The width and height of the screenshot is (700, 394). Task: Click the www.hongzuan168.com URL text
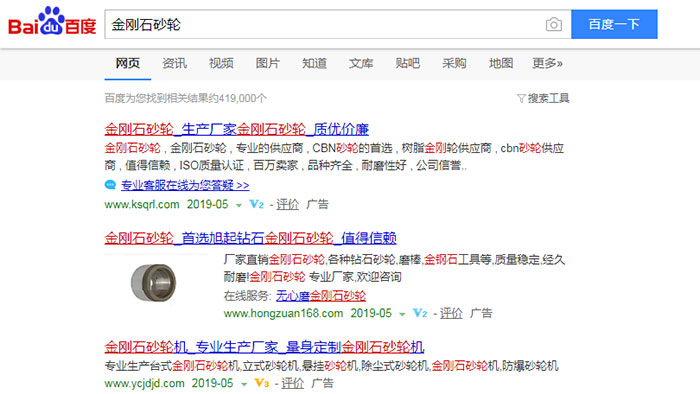[x=283, y=313]
